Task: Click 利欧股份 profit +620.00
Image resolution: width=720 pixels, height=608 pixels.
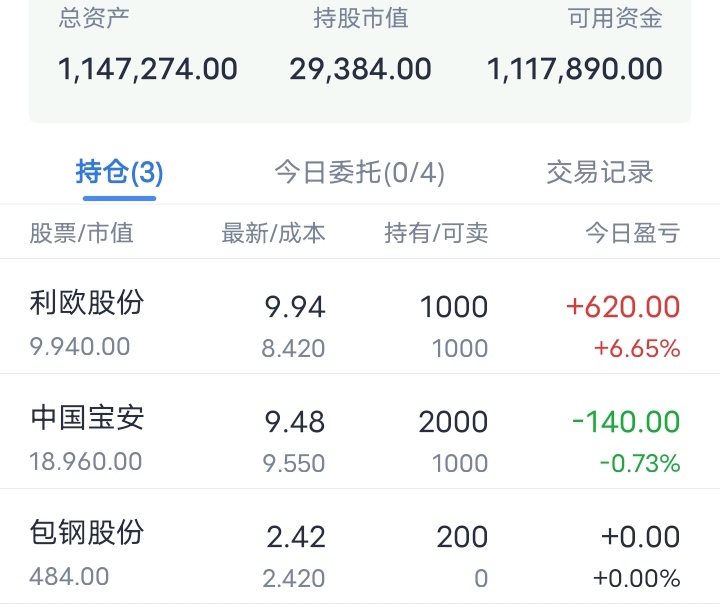Action: click(x=623, y=307)
